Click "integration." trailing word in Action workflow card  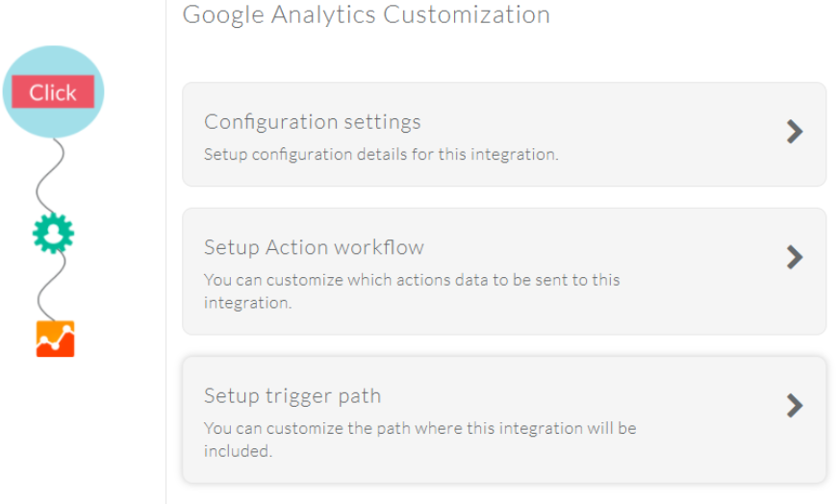(247, 303)
